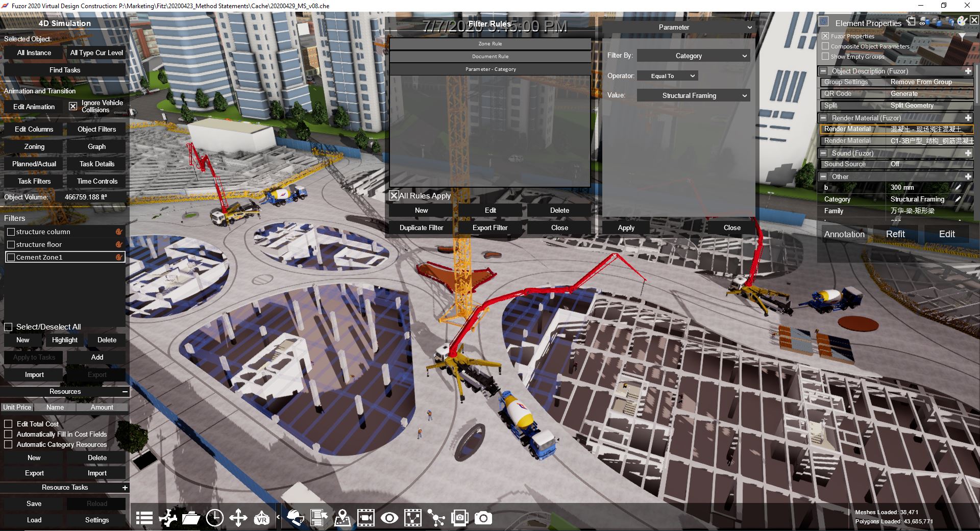Open the Operator Equal To dropdown
This screenshot has width=980, height=531.
[667, 76]
